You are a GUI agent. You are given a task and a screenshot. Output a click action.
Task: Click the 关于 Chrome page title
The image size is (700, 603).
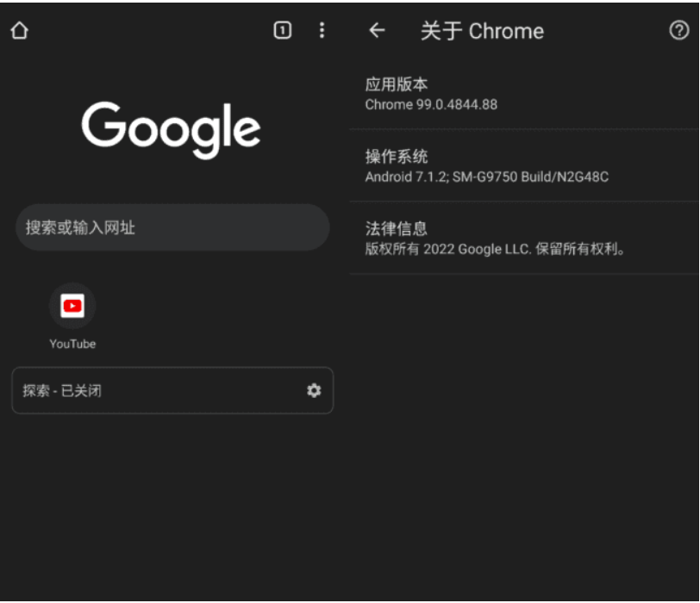482,31
